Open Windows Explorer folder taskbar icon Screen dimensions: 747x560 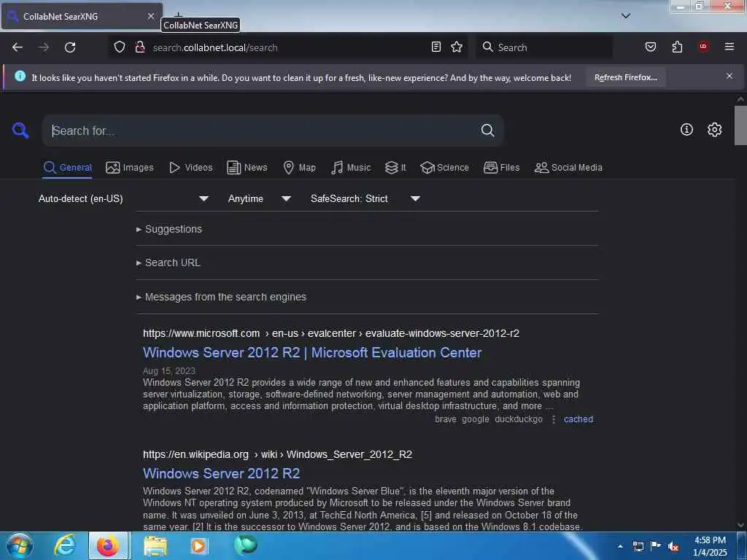pos(155,546)
